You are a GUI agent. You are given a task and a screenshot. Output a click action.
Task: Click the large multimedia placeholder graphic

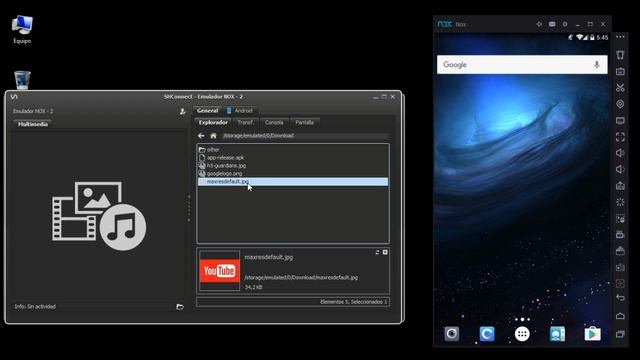coord(99,216)
